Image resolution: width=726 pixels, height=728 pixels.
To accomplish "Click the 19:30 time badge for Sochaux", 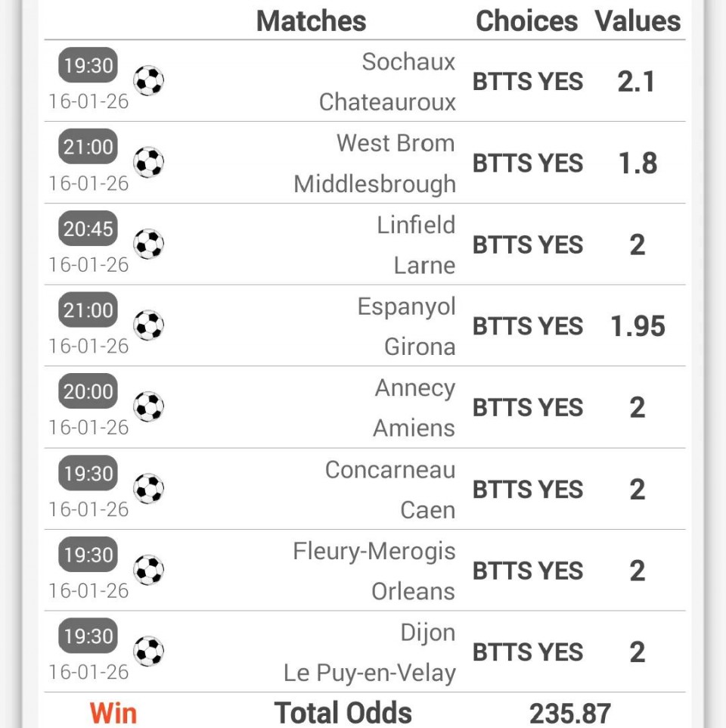I will click(88, 66).
